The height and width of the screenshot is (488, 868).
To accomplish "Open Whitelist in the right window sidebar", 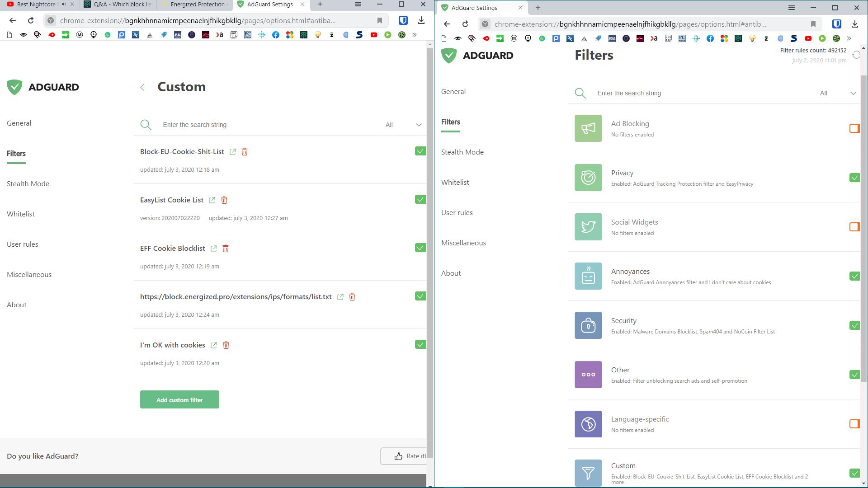I will 455,183.
